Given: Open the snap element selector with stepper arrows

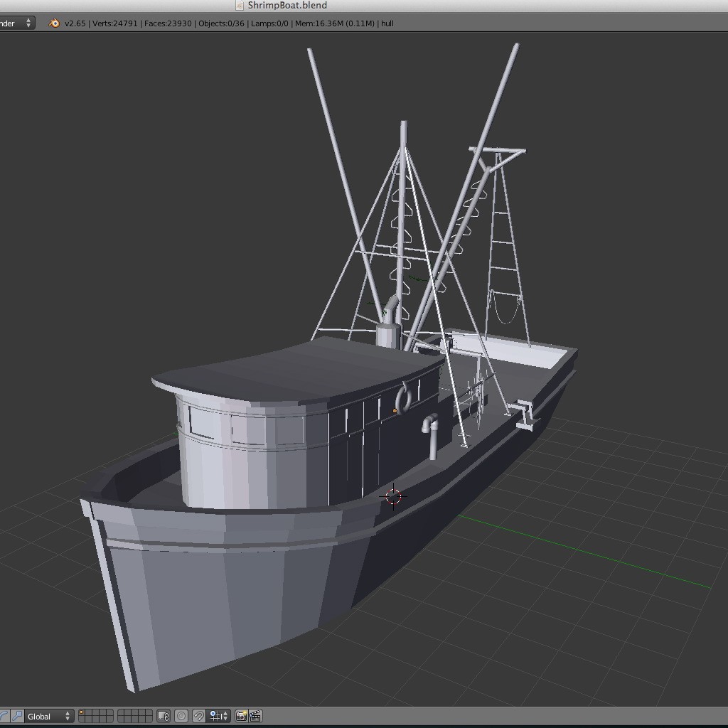Looking at the screenshot, I should (x=217, y=716).
